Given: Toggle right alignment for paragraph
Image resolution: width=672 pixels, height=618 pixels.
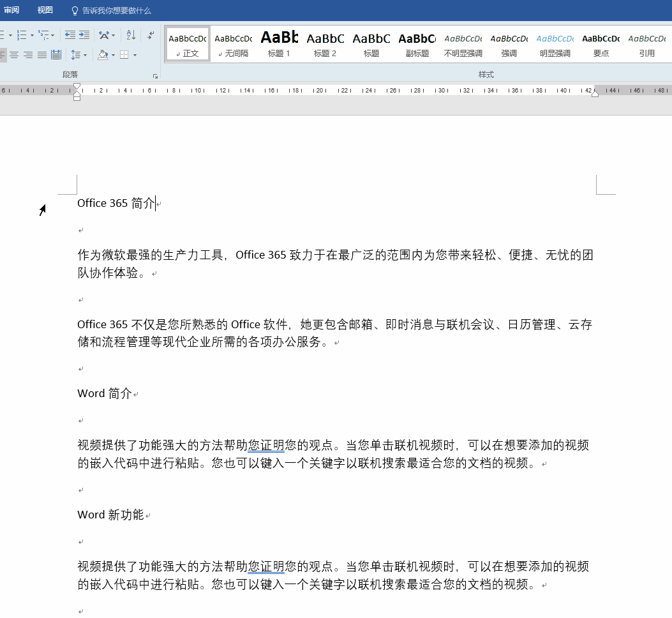Looking at the screenshot, I should click(x=28, y=55).
